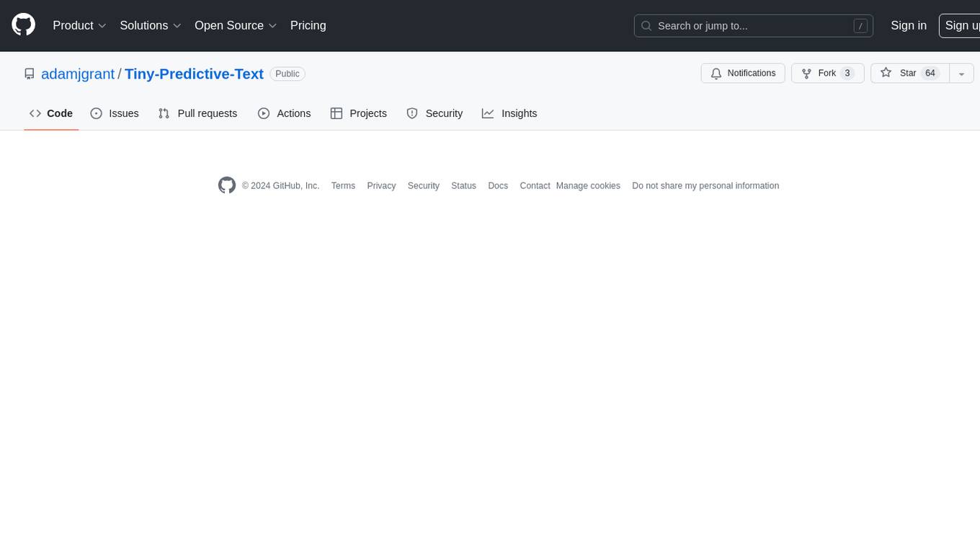Open the Open Source dropdown
The width and height of the screenshot is (980, 551).
coord(236,25)
